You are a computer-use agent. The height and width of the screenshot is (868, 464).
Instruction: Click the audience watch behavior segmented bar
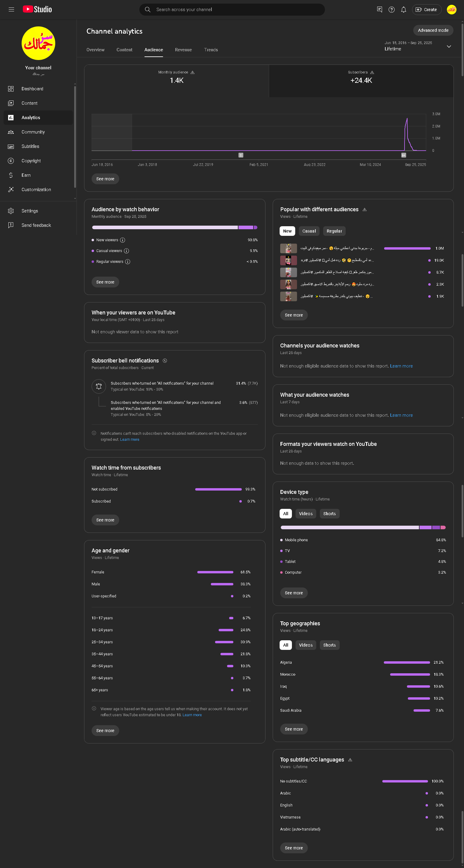pyautogui.click(x=174, y=227)
